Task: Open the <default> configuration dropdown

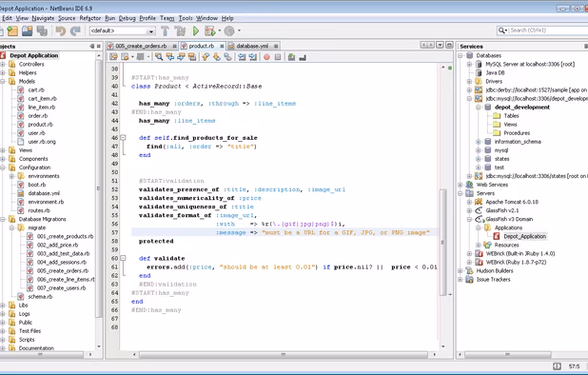Action: [x=122, y=31]
